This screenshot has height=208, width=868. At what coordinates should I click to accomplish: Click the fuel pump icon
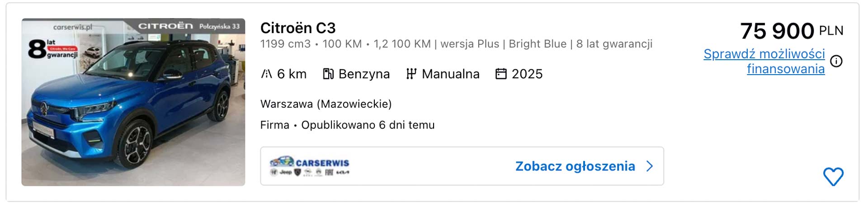click(x=328, y=74)
